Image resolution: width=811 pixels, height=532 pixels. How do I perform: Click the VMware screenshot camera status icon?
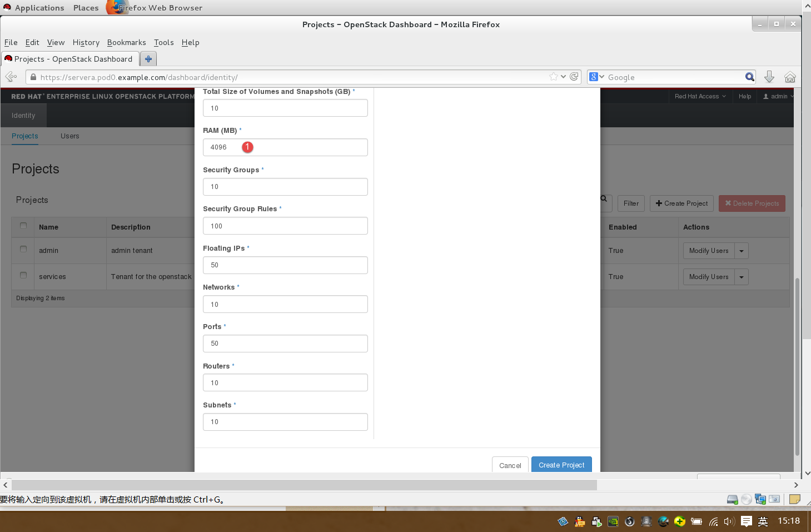point(774,499)
